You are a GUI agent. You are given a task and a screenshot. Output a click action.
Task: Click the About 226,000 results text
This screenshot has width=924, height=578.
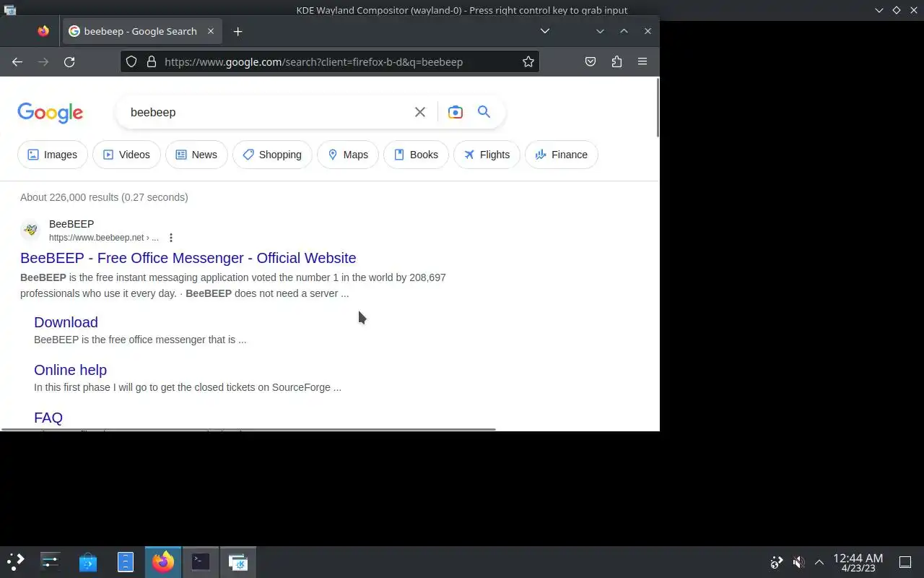coord(104,197)
